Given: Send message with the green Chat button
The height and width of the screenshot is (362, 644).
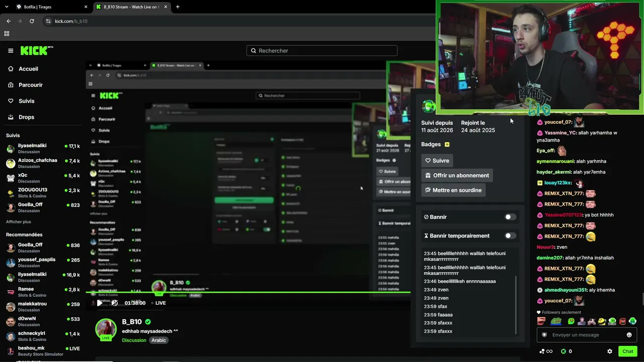Looking at the screenshot, I should [628, 351].
